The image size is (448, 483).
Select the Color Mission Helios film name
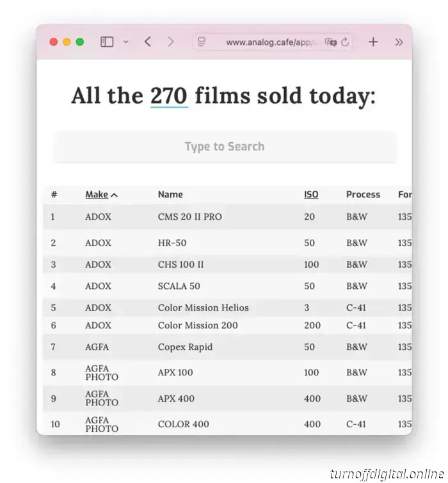click(203, 307)
